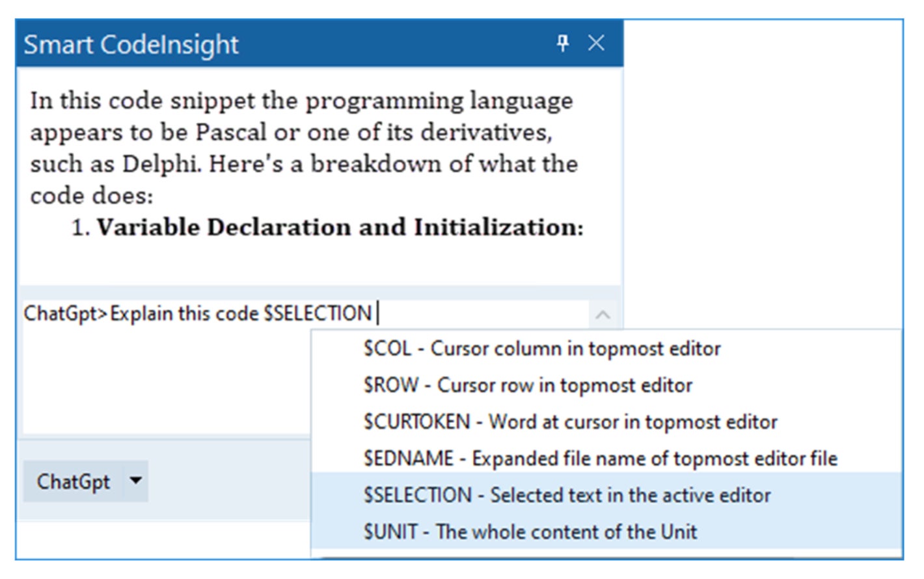The height and width of the screenshot is (579, 924).
Task: Click the empty area of the prompt box
Action: click(x=163, y=384)
